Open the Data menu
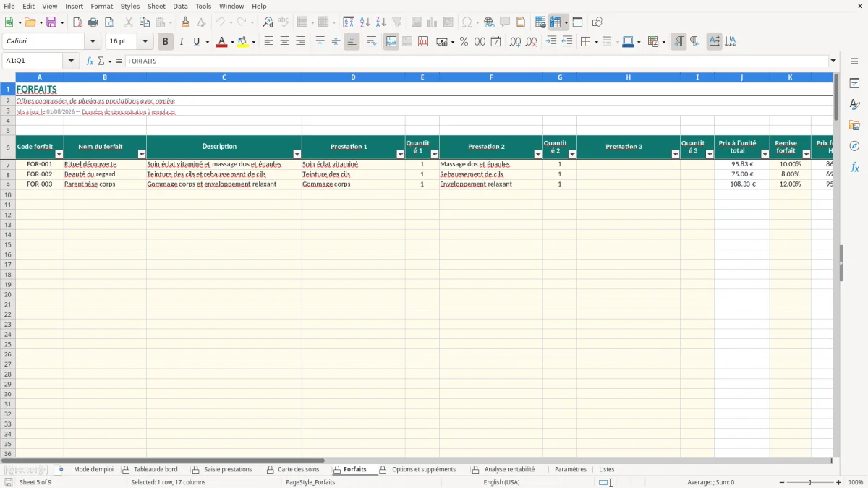Viewport: 868px width, 488px height. [x=180, y=6]
